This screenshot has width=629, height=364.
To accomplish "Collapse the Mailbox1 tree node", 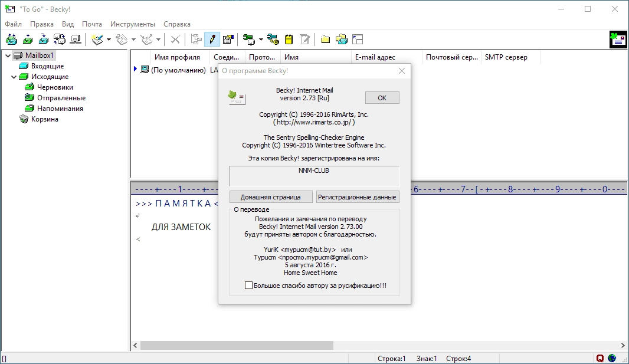I will point(8,55).
